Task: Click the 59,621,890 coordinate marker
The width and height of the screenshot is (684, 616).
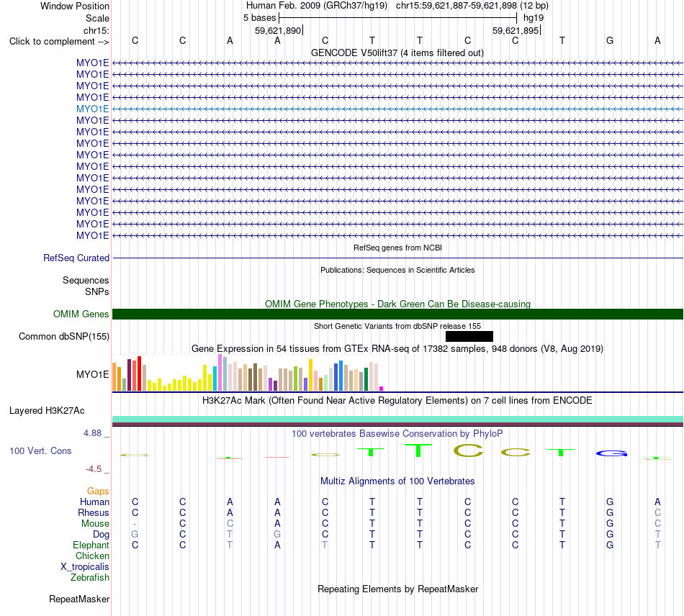Action: (278, 30)
